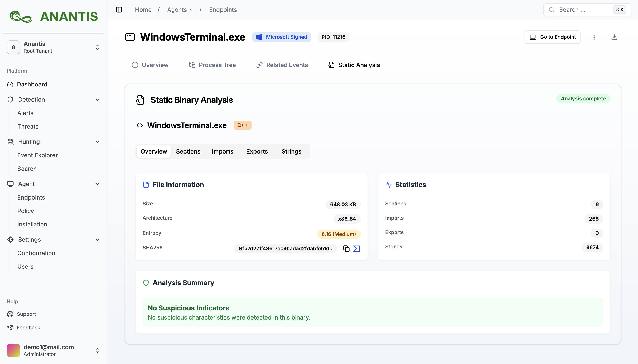
Task: Click the Strings count 6674
Action: pyautogui.click(x=592, y=248)
